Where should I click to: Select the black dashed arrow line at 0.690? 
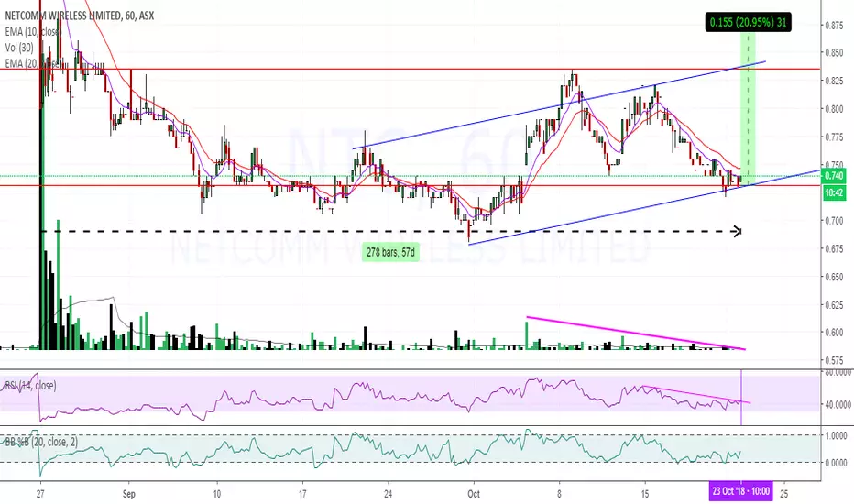pos(391,232)
